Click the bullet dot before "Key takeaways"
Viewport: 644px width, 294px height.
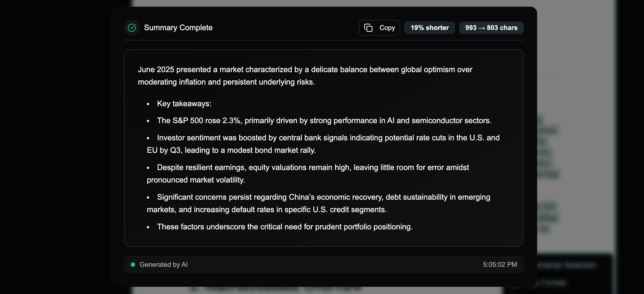(x=148, y=104)
